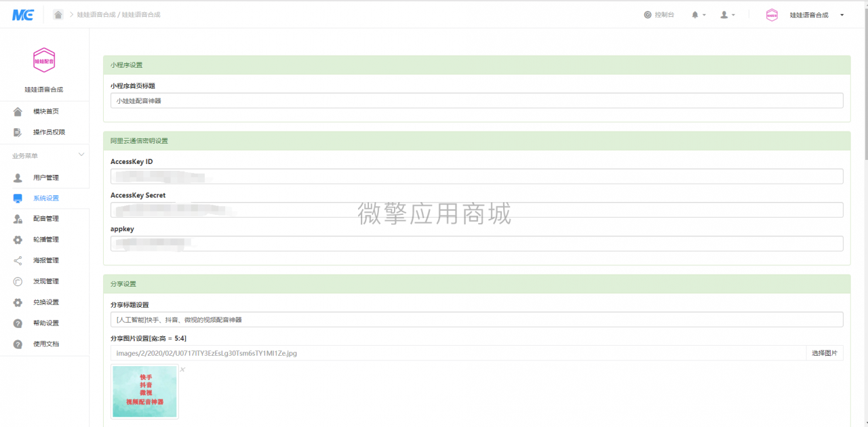
Task: Open 海报管理 menu item
Action: click(x=45, y=260)
